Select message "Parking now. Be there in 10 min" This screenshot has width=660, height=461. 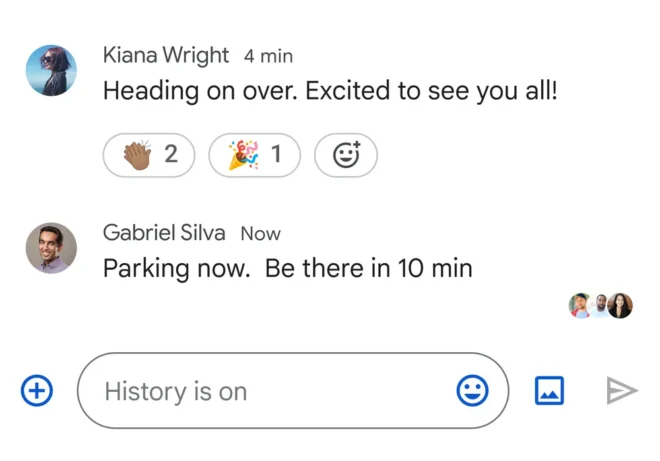tap(288, 269)
